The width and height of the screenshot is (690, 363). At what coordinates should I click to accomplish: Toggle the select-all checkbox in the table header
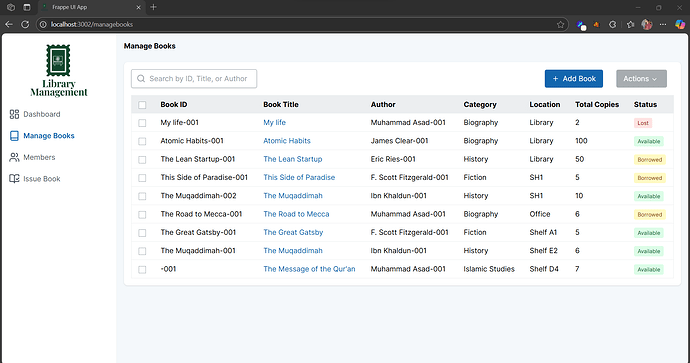click(x=142, y=105)
